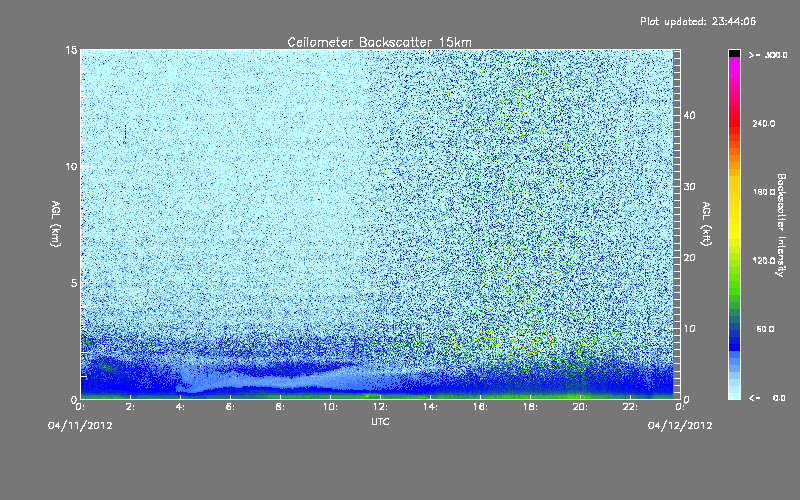The height and width of the screenshot is (500, 800).
Task: Click the 18: hour label on time axis
Action: click(530, 407)
